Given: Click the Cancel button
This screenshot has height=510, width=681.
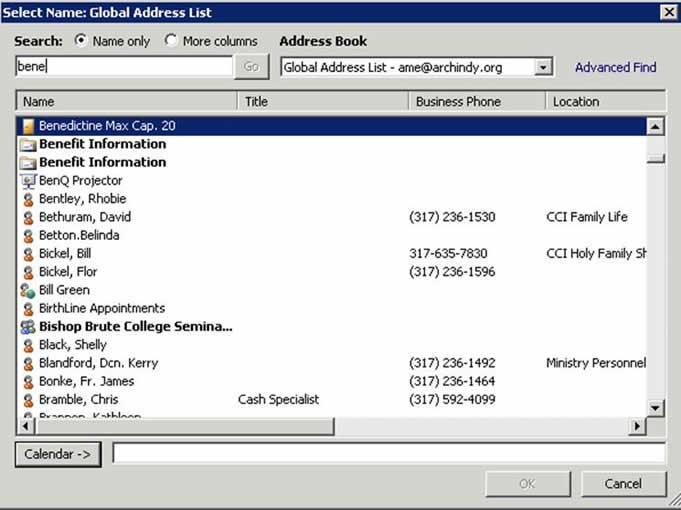Looking at the screenshot, I should (623, 484).
